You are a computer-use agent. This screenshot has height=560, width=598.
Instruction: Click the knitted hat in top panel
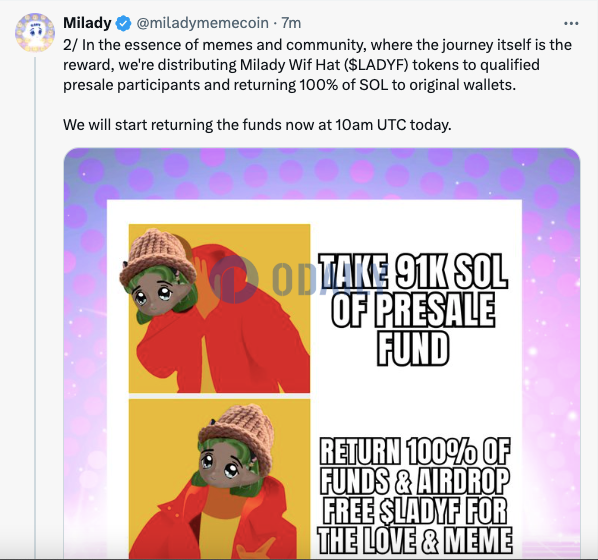tap(158, 256)
